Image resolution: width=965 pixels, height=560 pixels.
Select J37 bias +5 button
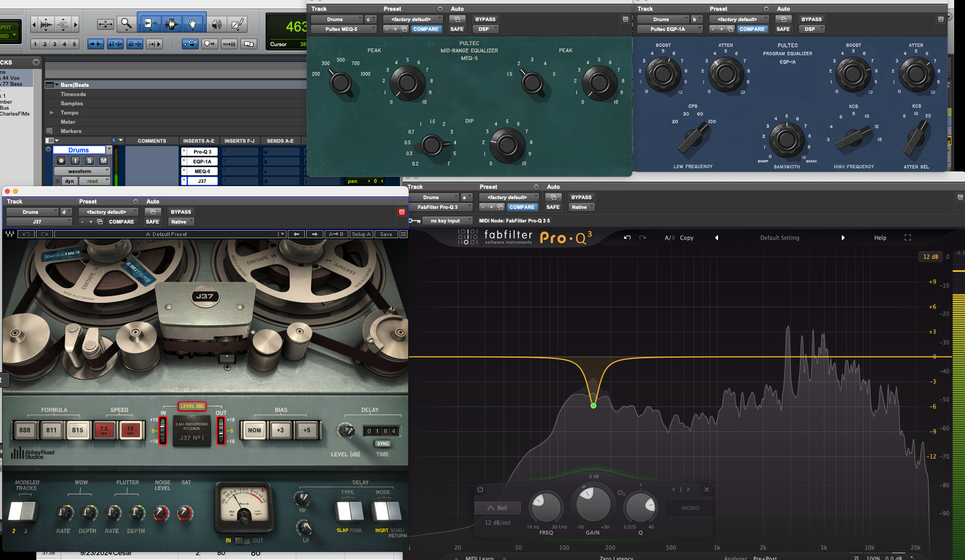tap(307, 430)
